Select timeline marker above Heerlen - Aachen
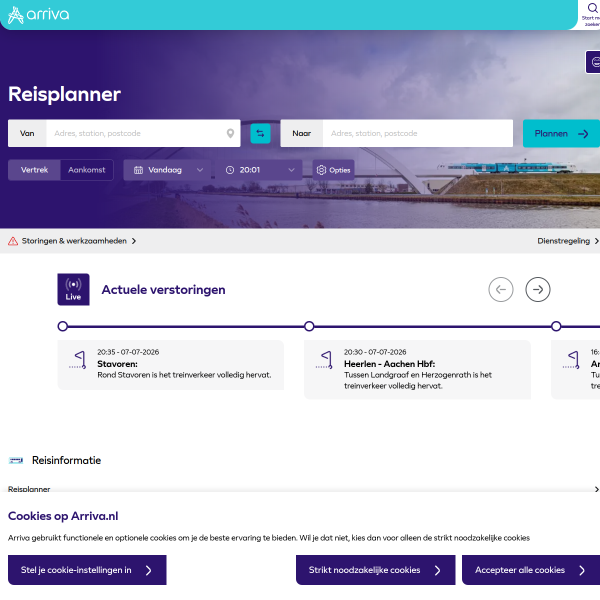 coord(309,326)
